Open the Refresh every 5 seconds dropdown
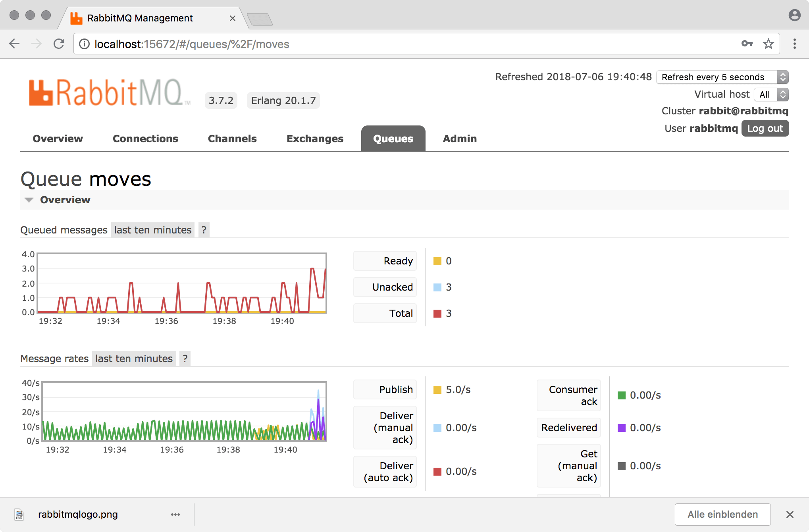This screenshot has height=532, width=809. click(x=722, y=77)
